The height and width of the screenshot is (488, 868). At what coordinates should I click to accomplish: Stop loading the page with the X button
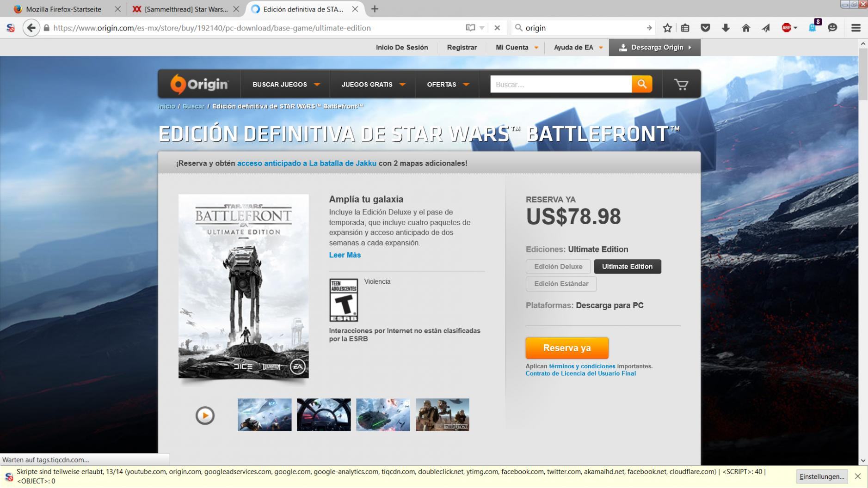point(497,28)
